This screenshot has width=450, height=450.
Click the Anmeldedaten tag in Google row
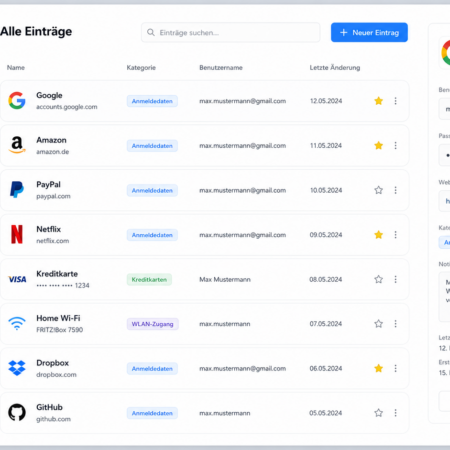point(152,101)
